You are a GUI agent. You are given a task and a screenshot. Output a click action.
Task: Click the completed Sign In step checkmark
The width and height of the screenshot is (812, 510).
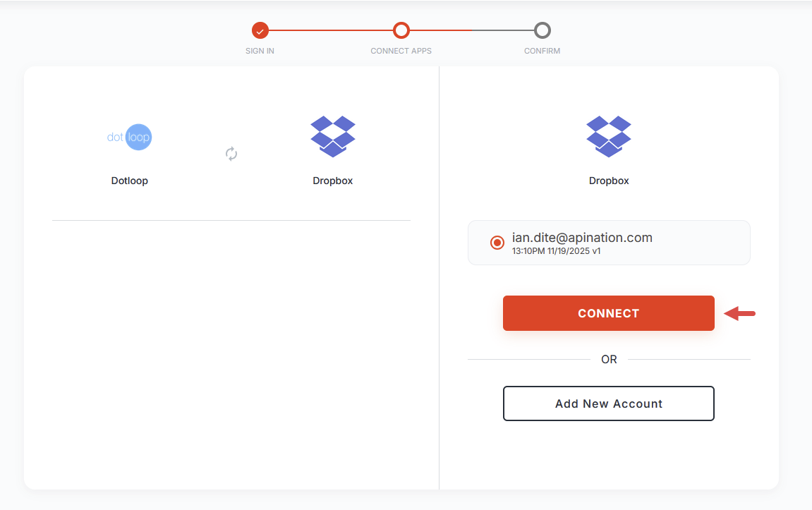[x=260, y=30]
